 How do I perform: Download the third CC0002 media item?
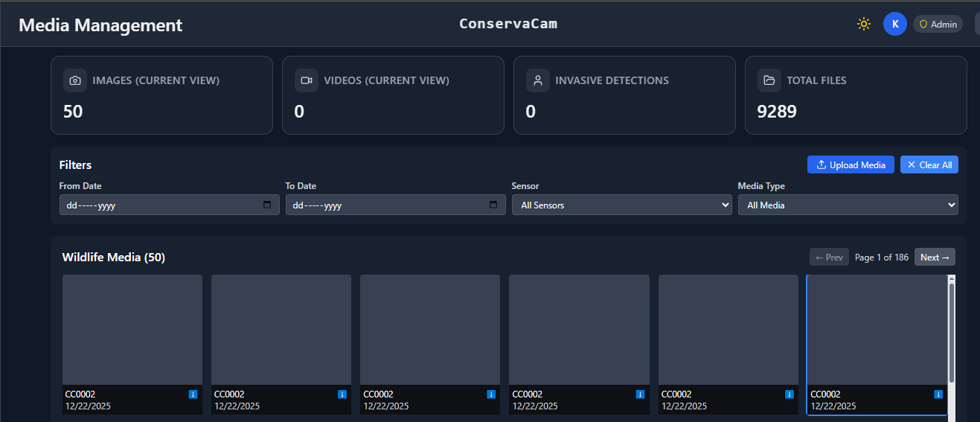click(491, 394)
